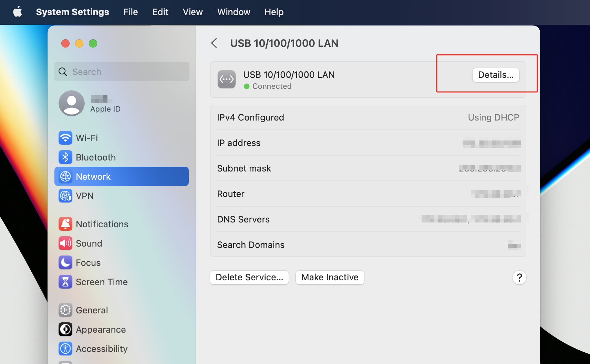590x364 pixels.
Task: Click the Connected status text
Action: pos(272,86)
